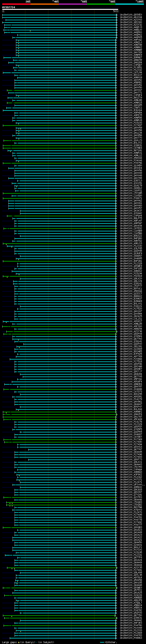The width and height of the screenshot is (146, 644).
Task: Open hit UniRef100_A4QPJ3
Action: tap(131, 27)
